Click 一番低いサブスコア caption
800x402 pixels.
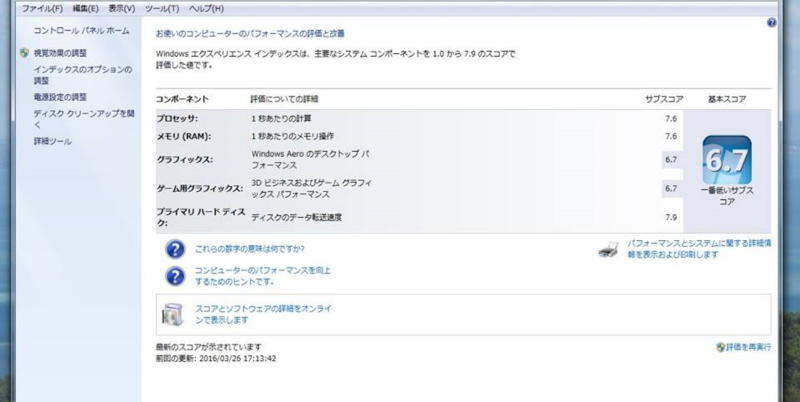tap(727, 196)
